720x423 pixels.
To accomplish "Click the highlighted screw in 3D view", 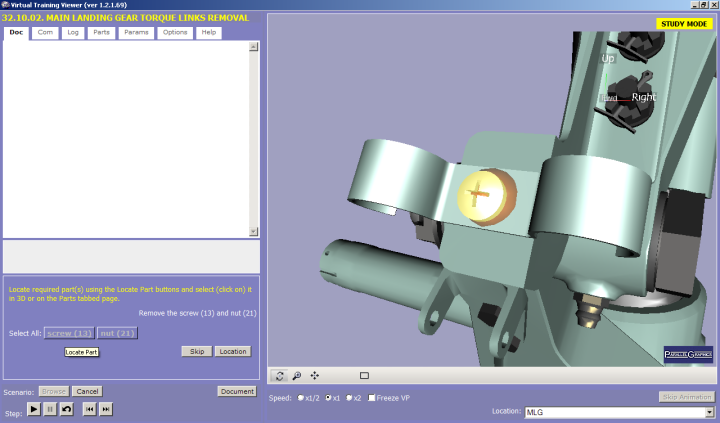I will [484, 195].
